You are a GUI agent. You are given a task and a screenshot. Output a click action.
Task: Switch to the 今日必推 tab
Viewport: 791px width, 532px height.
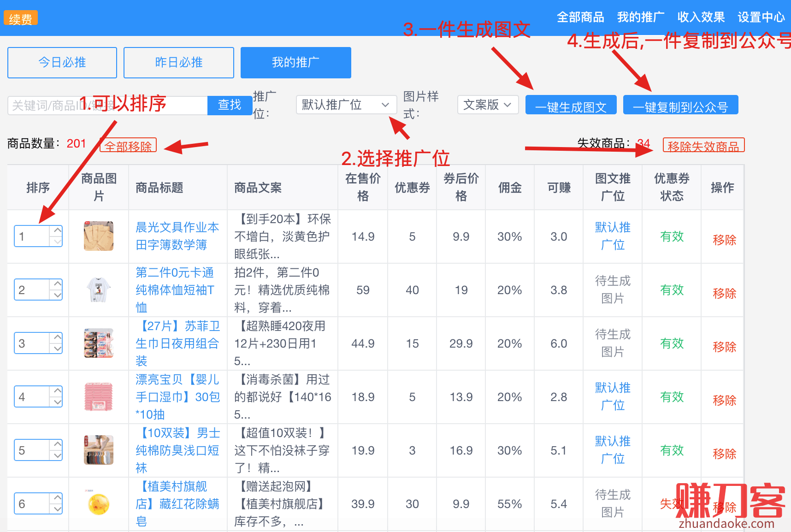pyautogui.click(x=62, y=63)
